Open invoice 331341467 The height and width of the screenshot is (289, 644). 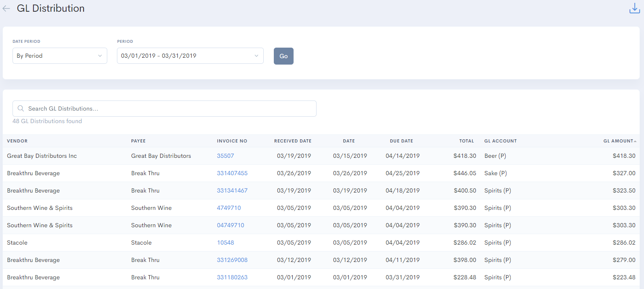[232, 191]
